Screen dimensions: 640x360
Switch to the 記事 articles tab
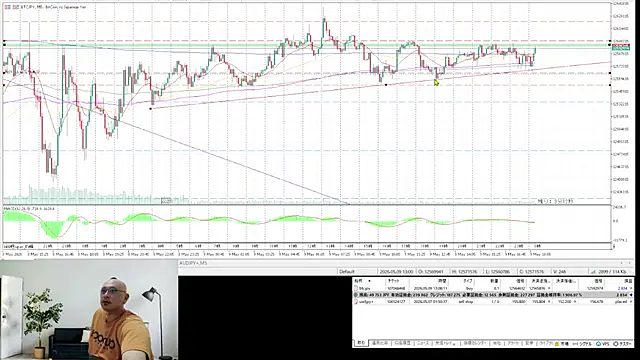tap(529, 344)
